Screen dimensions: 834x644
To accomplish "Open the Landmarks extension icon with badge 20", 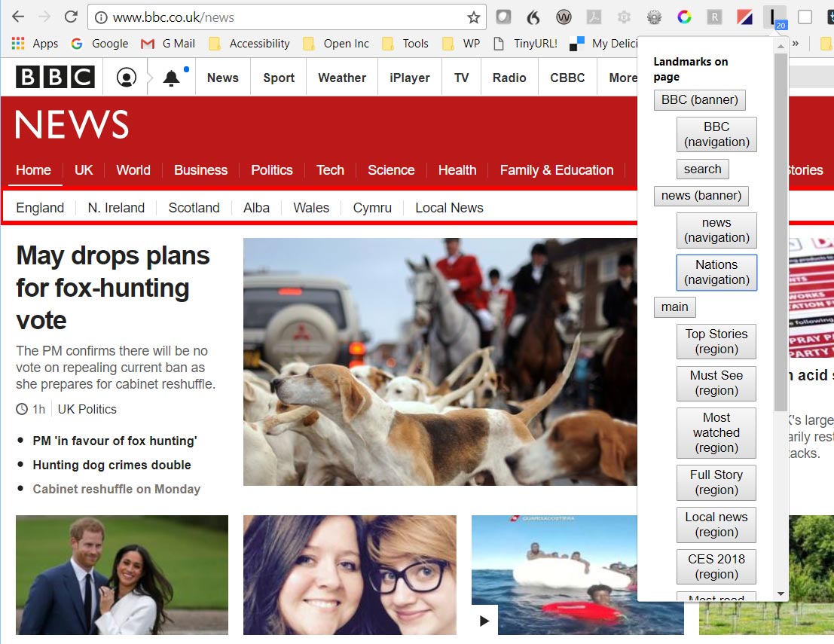I will coord(774,17).
